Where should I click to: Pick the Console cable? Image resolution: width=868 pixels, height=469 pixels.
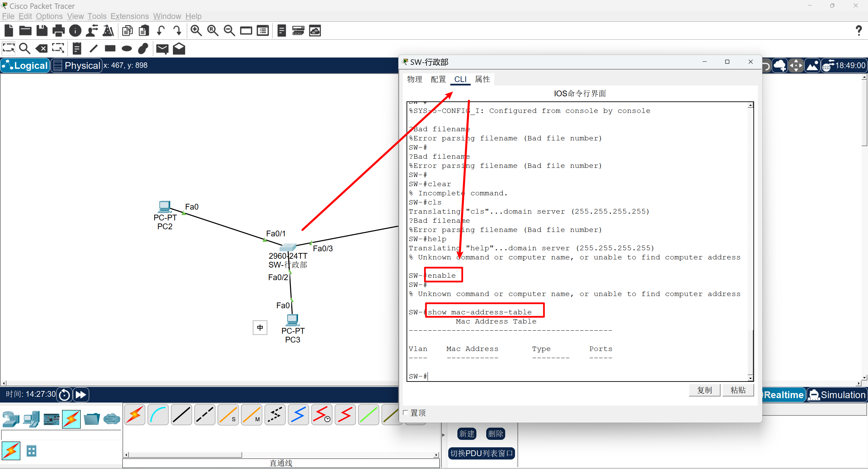(x=158, y=415)
